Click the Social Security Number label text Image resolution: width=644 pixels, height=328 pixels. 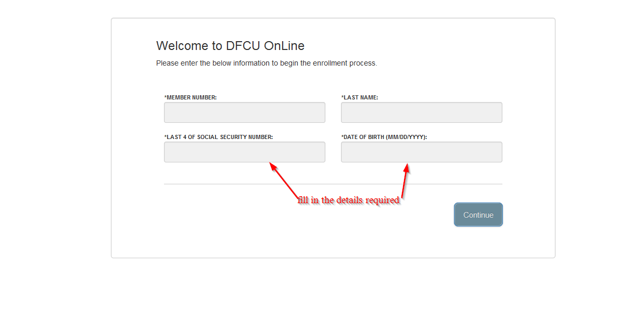220,137
